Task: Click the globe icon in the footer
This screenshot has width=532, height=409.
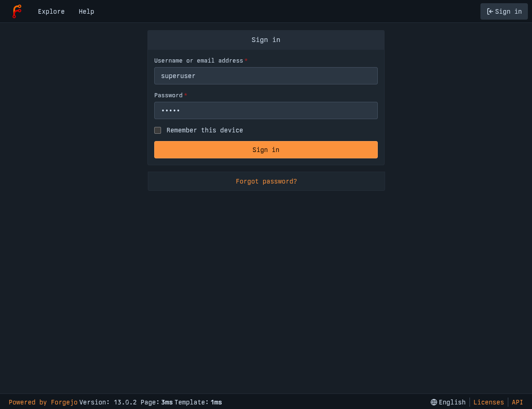Action: [434, 402]
